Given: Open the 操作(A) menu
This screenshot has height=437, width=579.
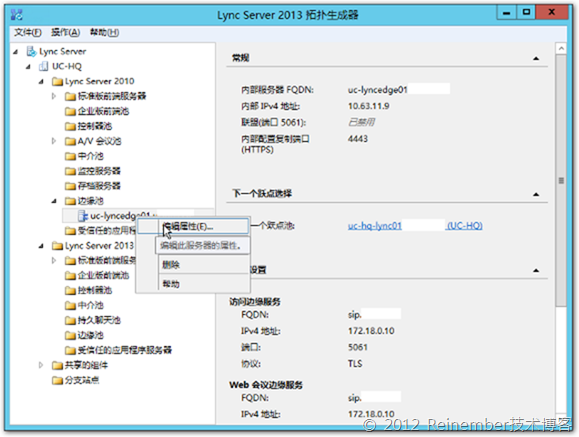Looking at the screenshot, I should 65,33.
